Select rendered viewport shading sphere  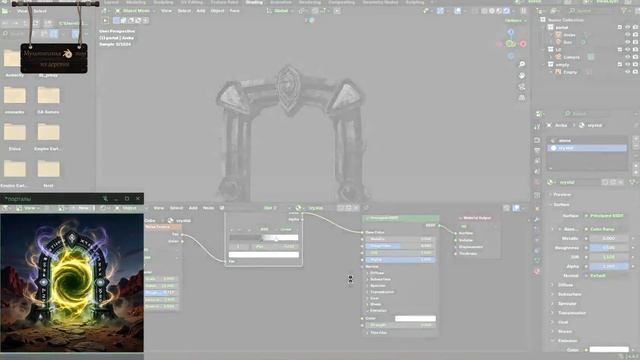click(507, 11)
